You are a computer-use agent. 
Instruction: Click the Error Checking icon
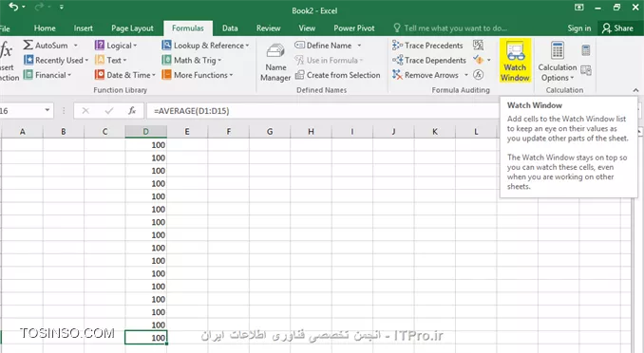pos(478,60)
